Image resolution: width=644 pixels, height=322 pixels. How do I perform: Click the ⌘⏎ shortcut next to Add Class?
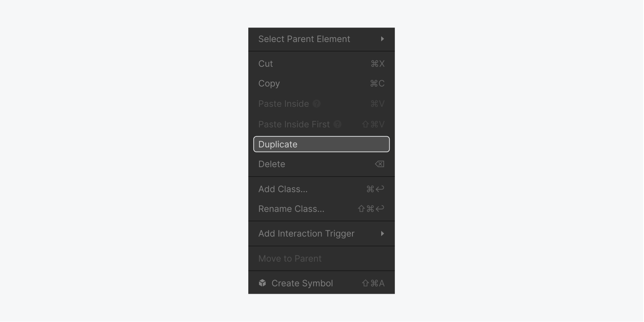375,189
